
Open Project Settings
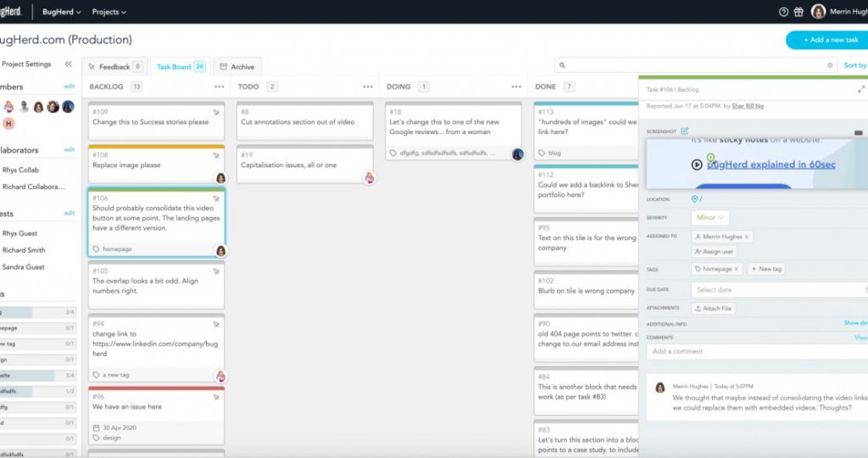[x=26, y=64]
